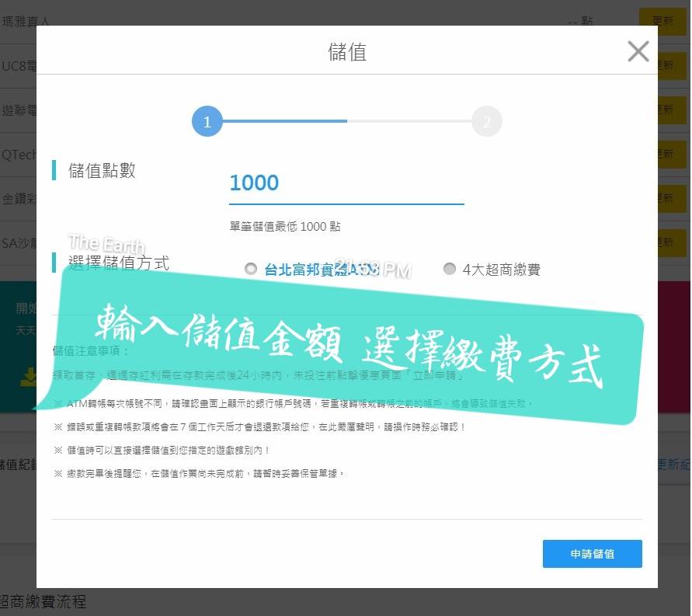Click step 2 circle in progress indicator

pyautogui.click(x=487, y=121)
